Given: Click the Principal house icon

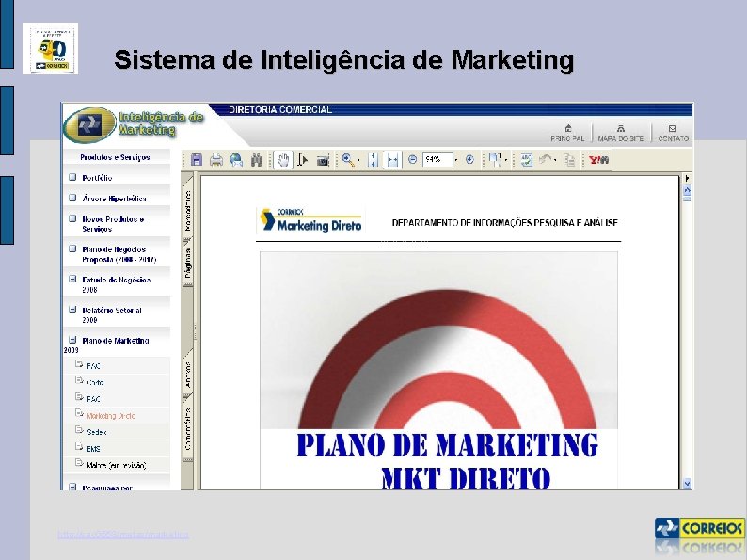Looking at the screenshot, I should pyautogui.click(x=568, y=128).
